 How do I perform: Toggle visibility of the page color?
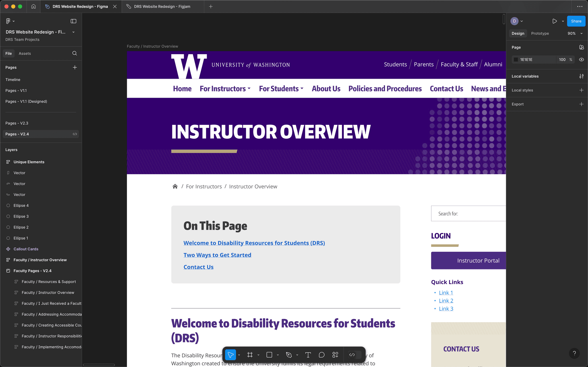coord(582,59)
